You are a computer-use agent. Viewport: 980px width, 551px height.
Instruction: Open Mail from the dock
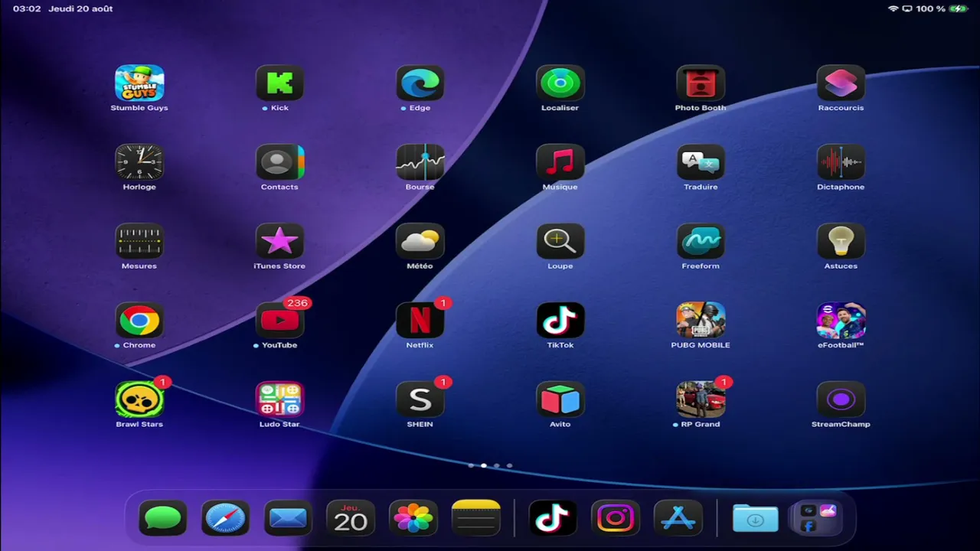(x=288, y=519)
